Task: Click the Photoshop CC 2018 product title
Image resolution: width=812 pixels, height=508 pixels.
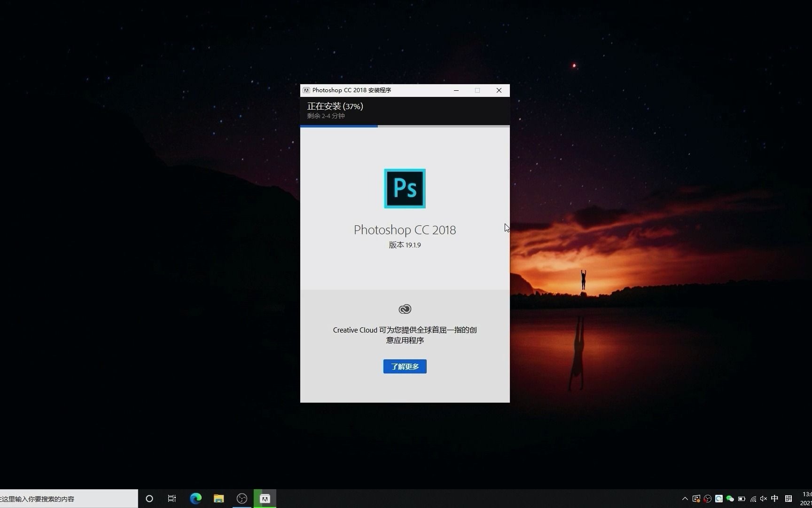Action: (x=405, y=230)
